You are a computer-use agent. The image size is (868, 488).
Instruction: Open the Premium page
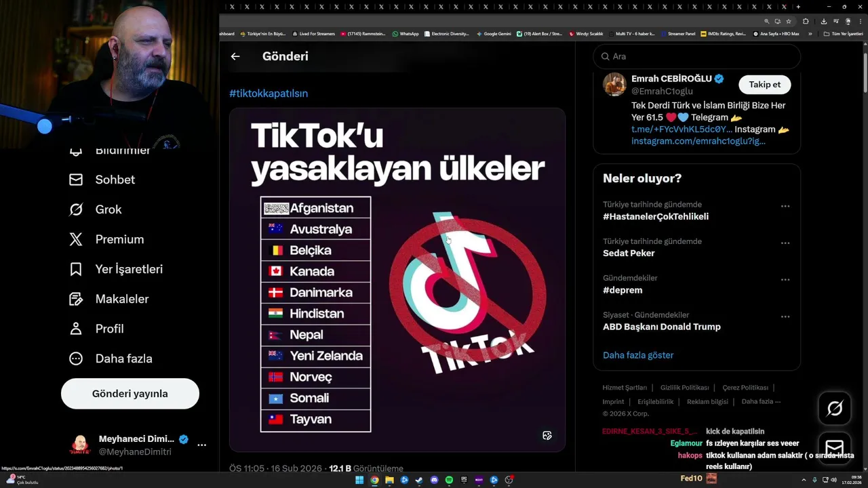106,239
